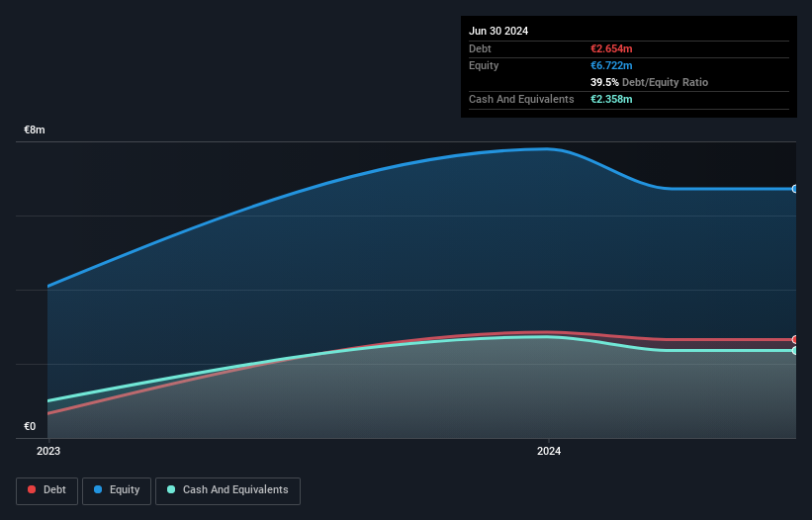Click the €2.358m cash value
This screenshot has height=520, width=812.
pyautogui.click(x=611, y=99)
